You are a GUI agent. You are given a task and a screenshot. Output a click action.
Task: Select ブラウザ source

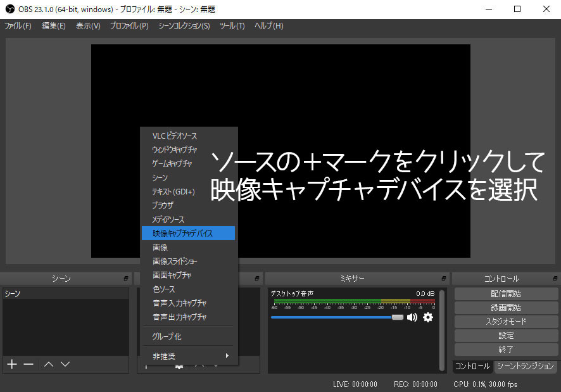tap(188, 205)
